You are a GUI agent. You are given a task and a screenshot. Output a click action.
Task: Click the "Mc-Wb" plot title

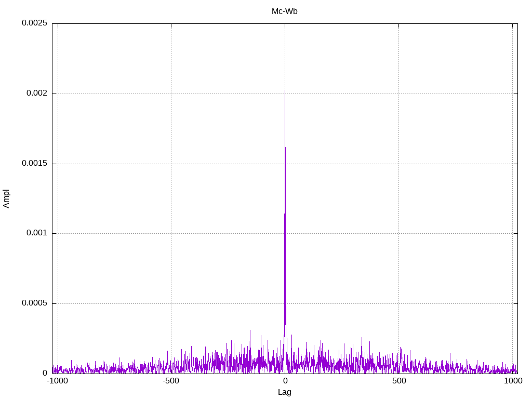click(284, 11)
